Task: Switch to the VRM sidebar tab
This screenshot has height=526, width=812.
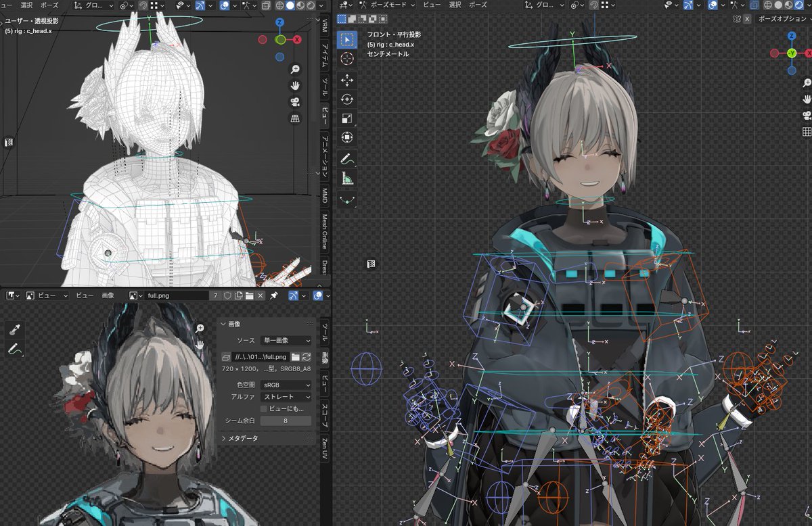Action: (325, 26)
